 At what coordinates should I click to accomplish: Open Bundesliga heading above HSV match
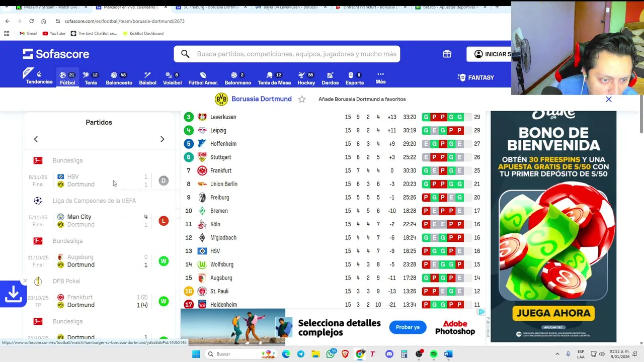(x=67, y=160)
